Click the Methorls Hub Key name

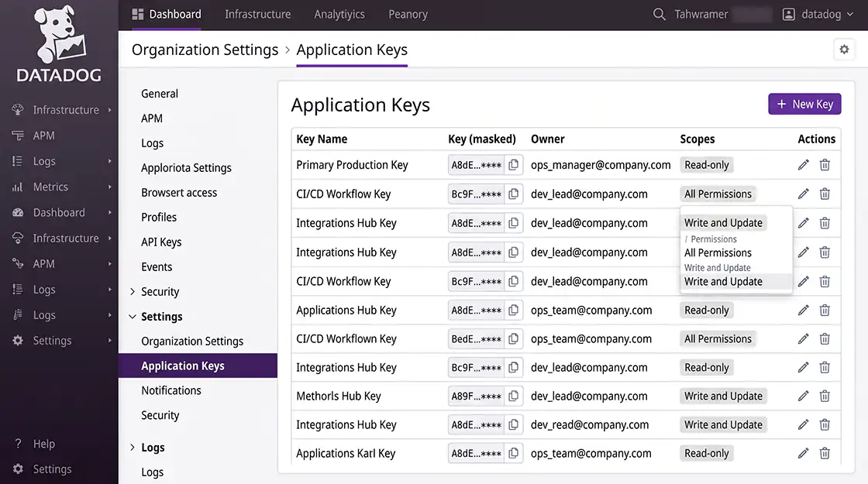[x=339, y=396]
